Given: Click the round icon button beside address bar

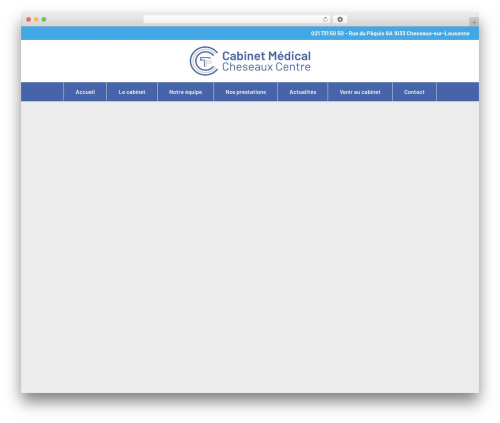Looking at the screenshot, I should [340, 19].
